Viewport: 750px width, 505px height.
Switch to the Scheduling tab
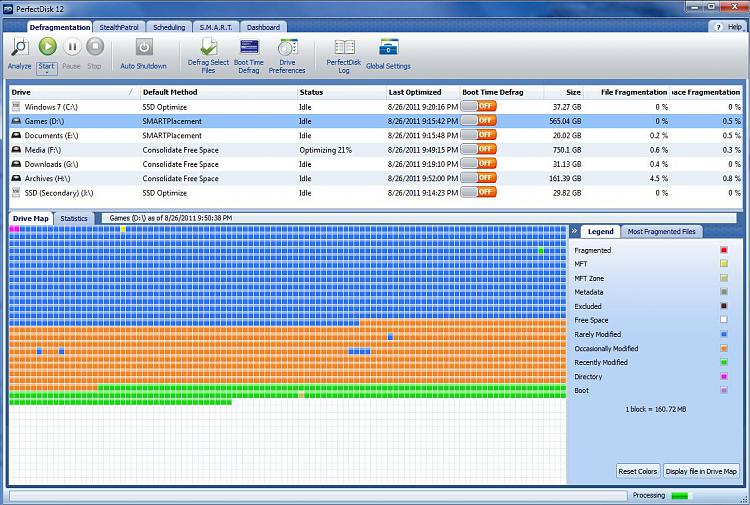pos(169,27)
